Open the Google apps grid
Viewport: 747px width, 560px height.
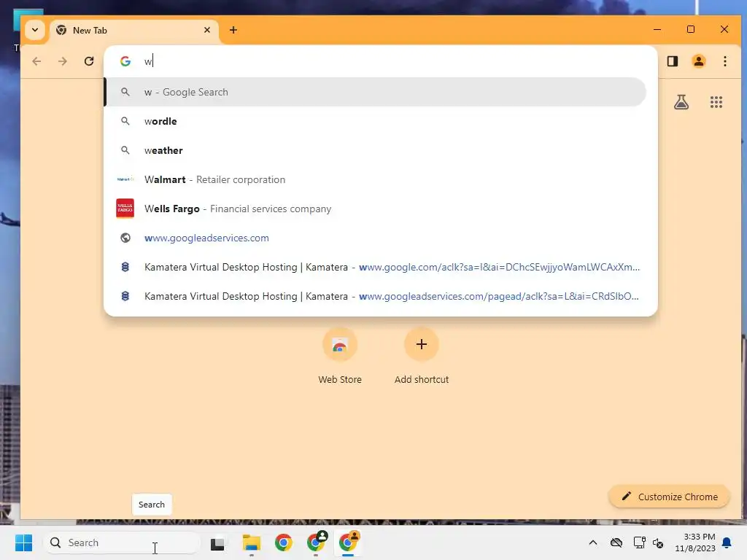(x=716, y=102)
